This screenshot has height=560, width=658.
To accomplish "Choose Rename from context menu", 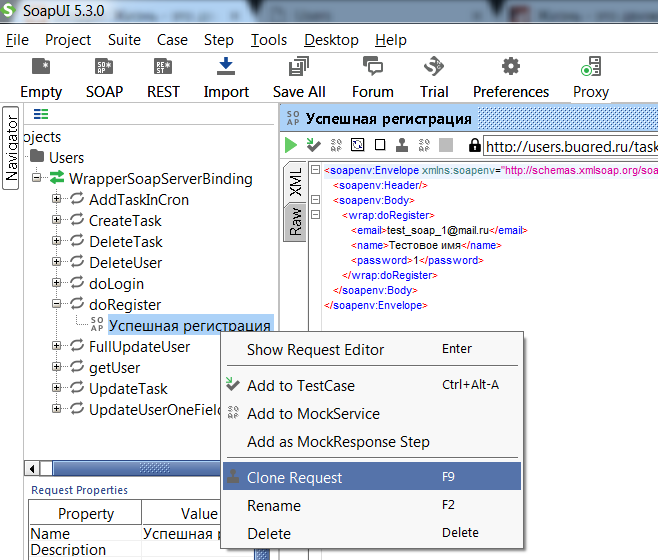I will 372,505.
